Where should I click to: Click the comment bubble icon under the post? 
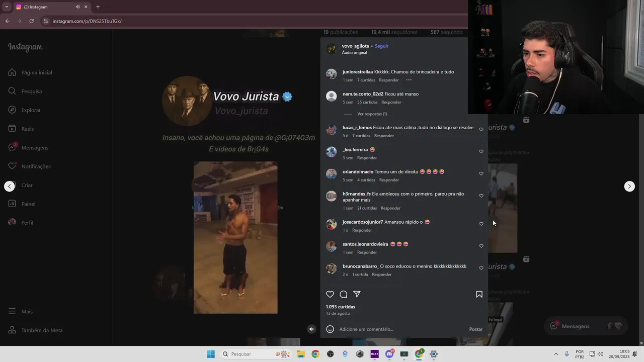344,294
